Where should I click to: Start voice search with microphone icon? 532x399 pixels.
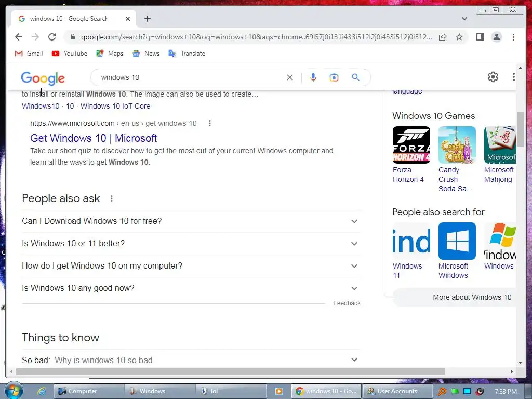313,77
